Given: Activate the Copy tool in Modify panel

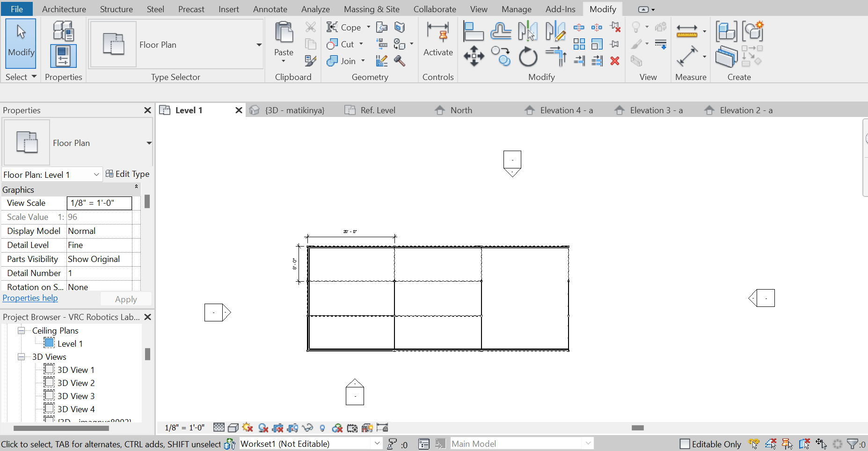Looking at the screenshot, I should click(x=501, y=57).
